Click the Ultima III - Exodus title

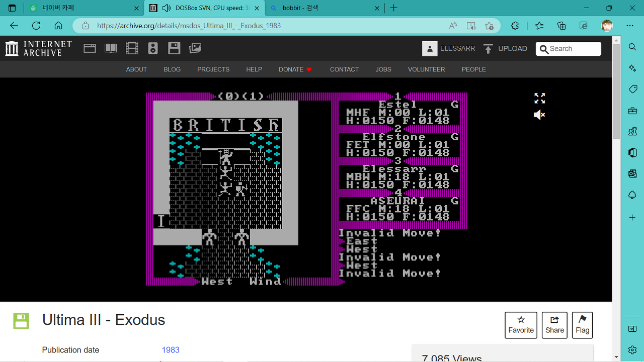pos(104,320)
